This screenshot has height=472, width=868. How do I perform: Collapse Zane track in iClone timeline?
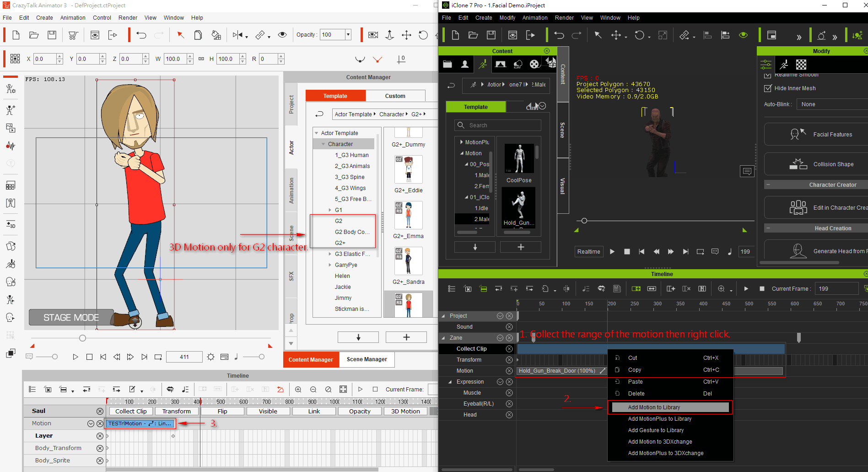coord(443,338)
